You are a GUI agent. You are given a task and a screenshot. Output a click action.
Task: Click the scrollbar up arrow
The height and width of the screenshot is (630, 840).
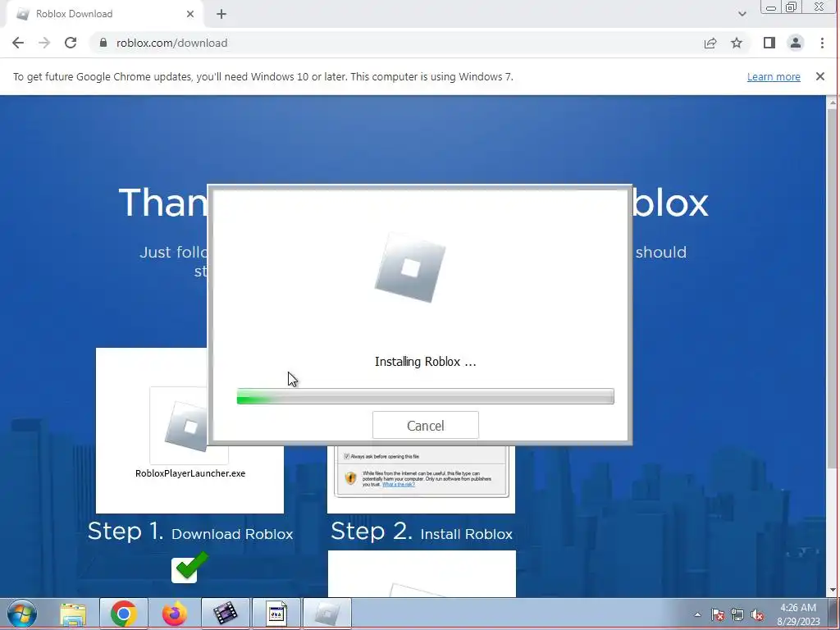[832, 102]
